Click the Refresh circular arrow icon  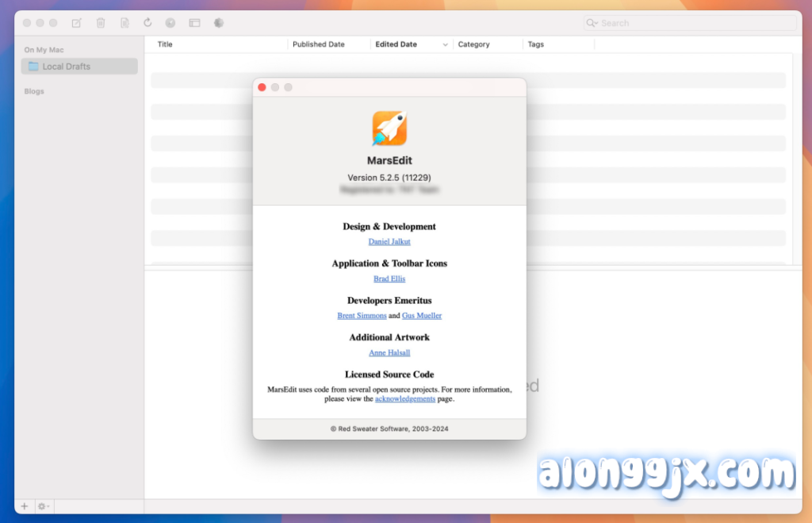pyautogui.click(x=147, y=23)
